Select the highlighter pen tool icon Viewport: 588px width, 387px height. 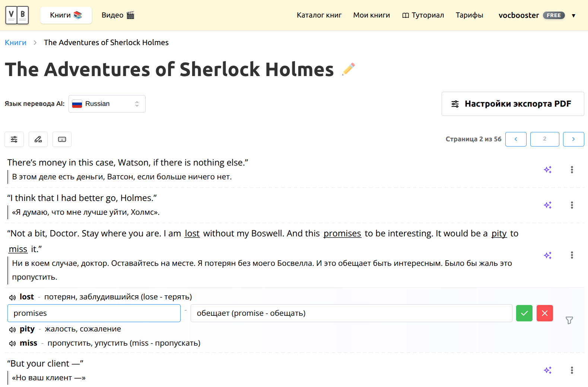(38, 139)
